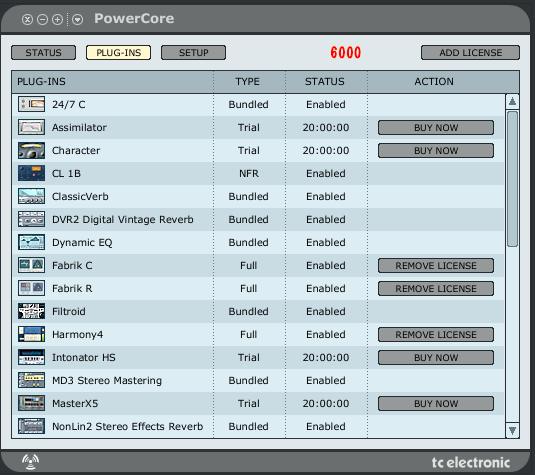Click the scrollbar up arrow
The width and height of the screenshot is (535, 475).
click(x=512, y=101)
